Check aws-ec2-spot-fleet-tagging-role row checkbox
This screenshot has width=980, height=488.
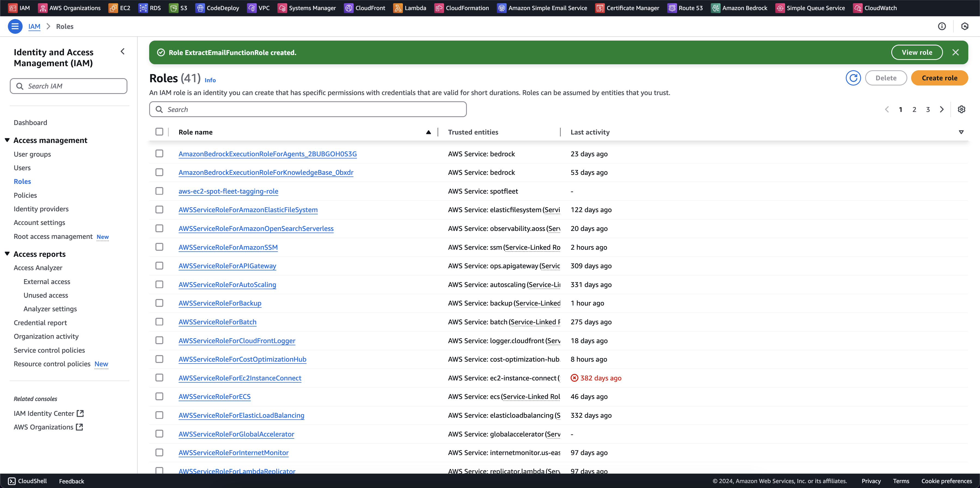159,191
